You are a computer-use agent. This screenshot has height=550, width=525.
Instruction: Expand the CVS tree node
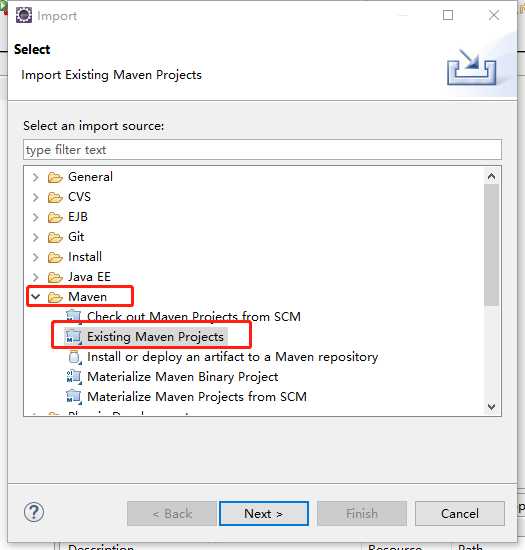point(35,197)
